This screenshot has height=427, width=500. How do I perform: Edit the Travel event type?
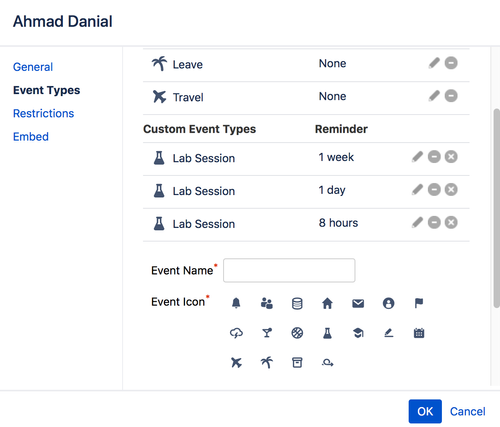click(x=434, y=96)
